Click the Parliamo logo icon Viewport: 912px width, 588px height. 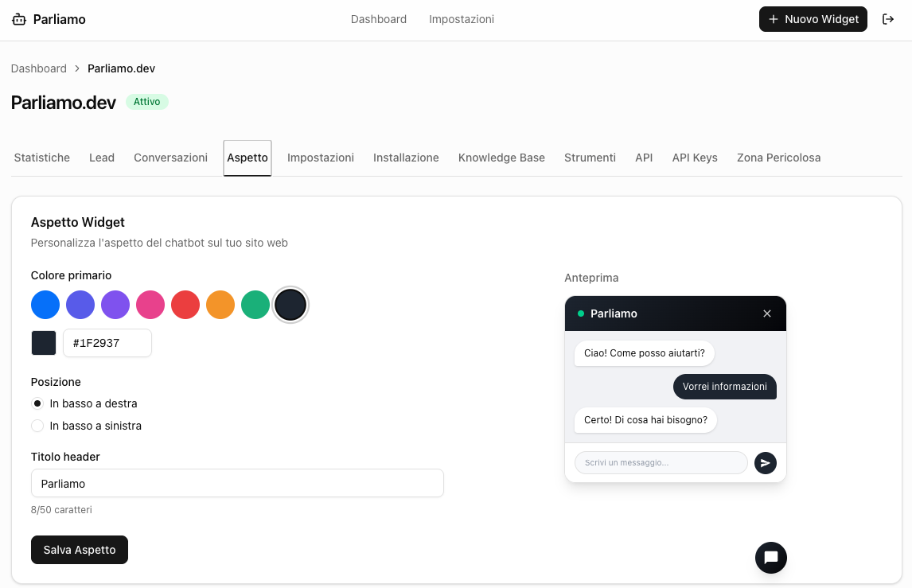pyautogui.click(x=19, y=19)
